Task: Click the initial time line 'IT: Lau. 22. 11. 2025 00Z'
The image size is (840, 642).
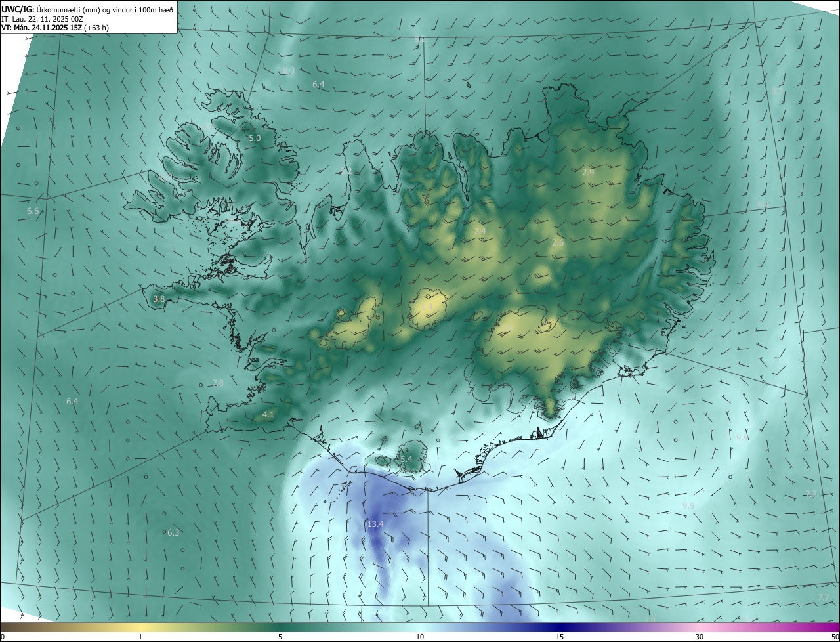Action: click(43, 19)
